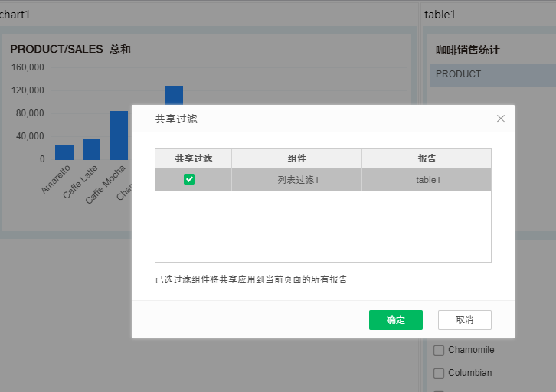Viewport: 556px width, 392px height.
Task: Click the table1 report cell in dialog
Action: click(427, 180)
